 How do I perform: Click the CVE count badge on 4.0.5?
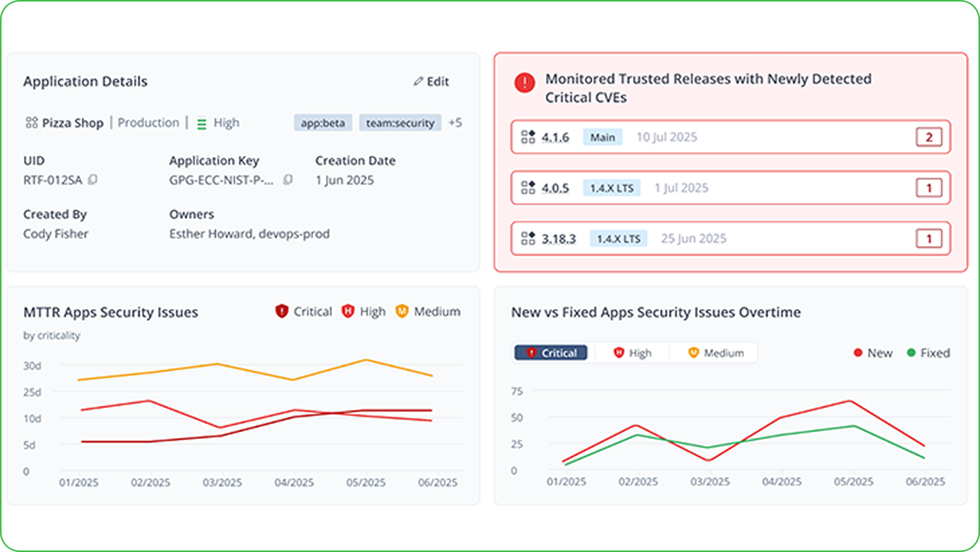[929, 188]
